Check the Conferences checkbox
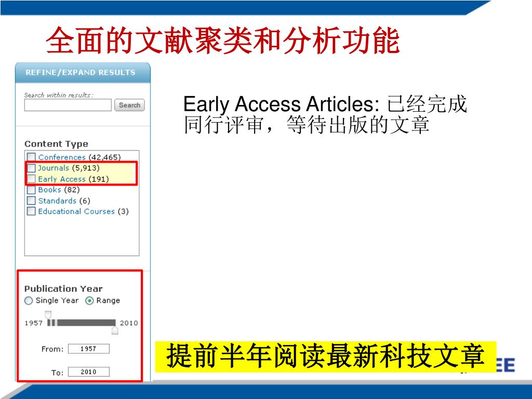Image resolution: width=532 pixels, height=399 pixels. (x=31, y=157)
